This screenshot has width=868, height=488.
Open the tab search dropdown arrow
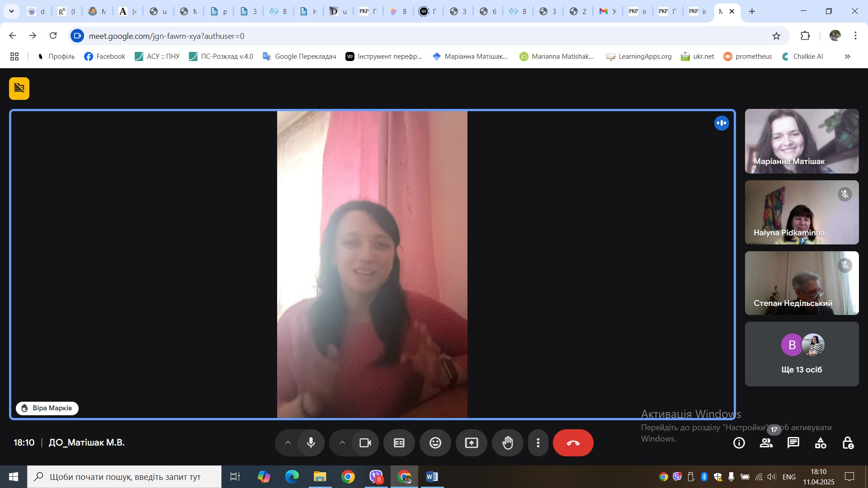click(11, 11)
